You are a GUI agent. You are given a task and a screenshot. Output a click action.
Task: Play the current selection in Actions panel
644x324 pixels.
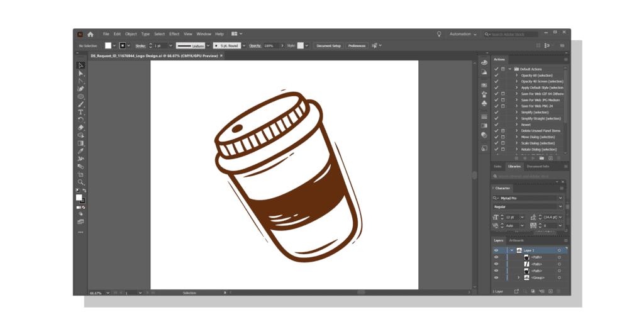[533, 158]
